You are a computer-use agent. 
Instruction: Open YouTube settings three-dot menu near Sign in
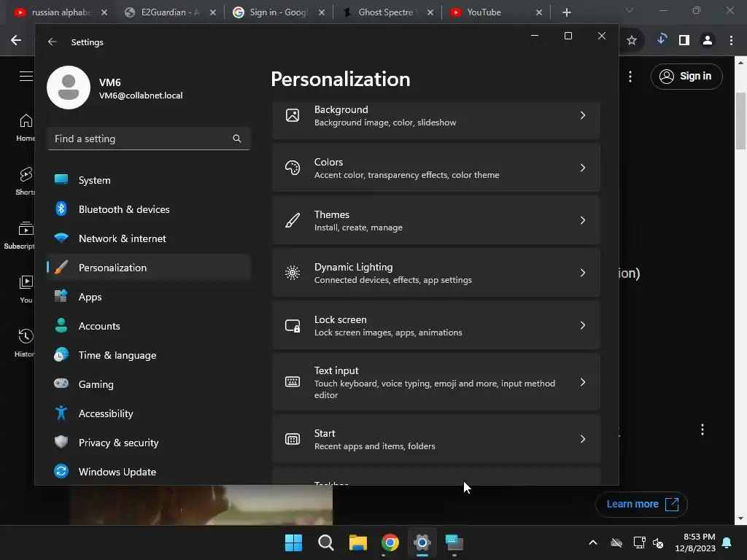[630, 76]
